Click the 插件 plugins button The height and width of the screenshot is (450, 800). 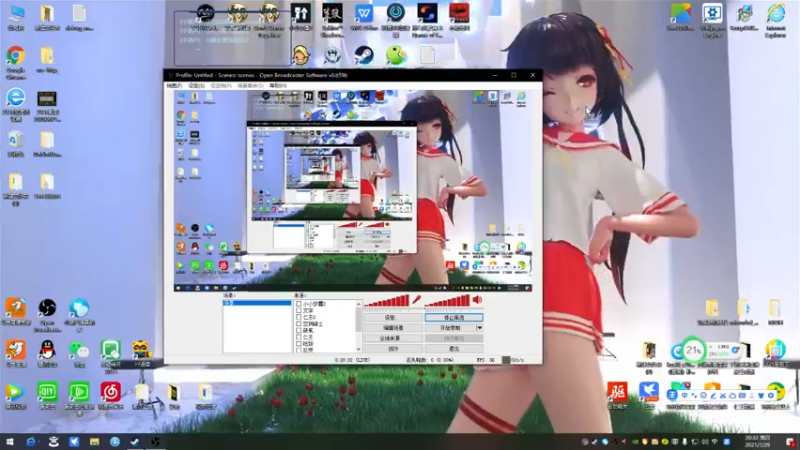coord(393,349)
